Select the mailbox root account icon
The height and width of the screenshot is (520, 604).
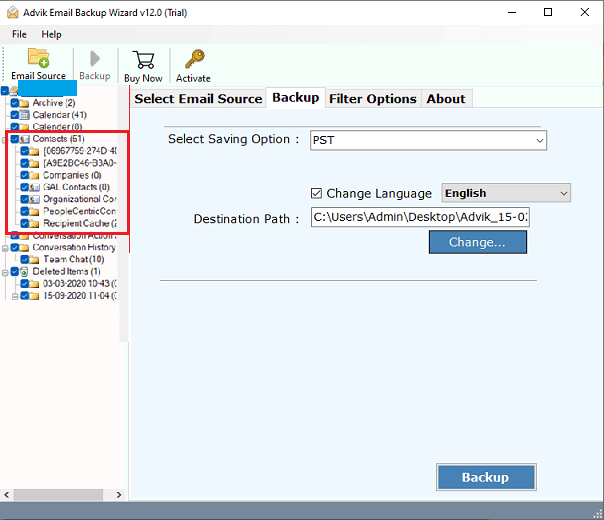pyautogui.click(x=13, y=91)
